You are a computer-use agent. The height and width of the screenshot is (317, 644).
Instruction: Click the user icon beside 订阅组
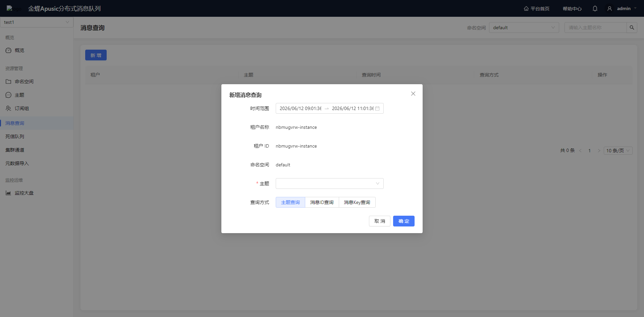coord(8,108)
